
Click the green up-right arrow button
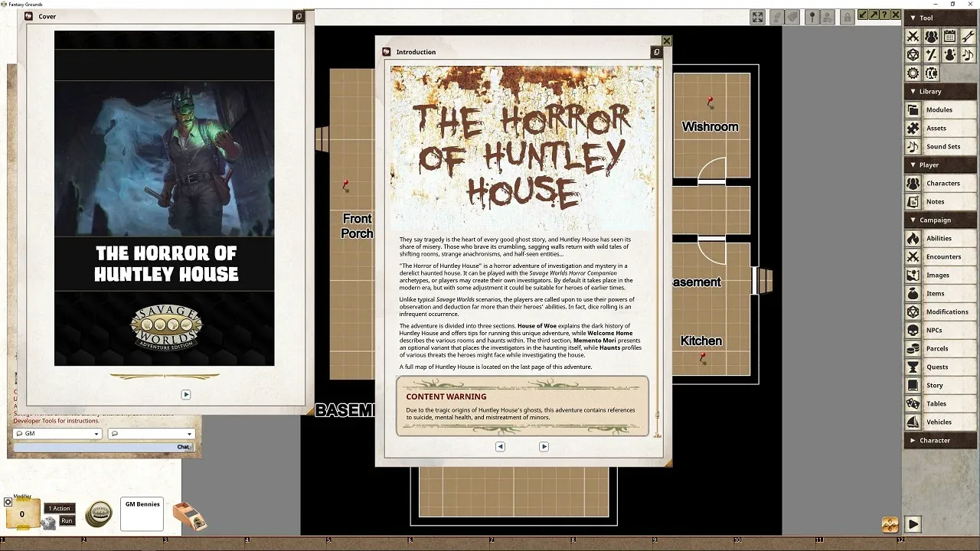(x=873, y=15)
